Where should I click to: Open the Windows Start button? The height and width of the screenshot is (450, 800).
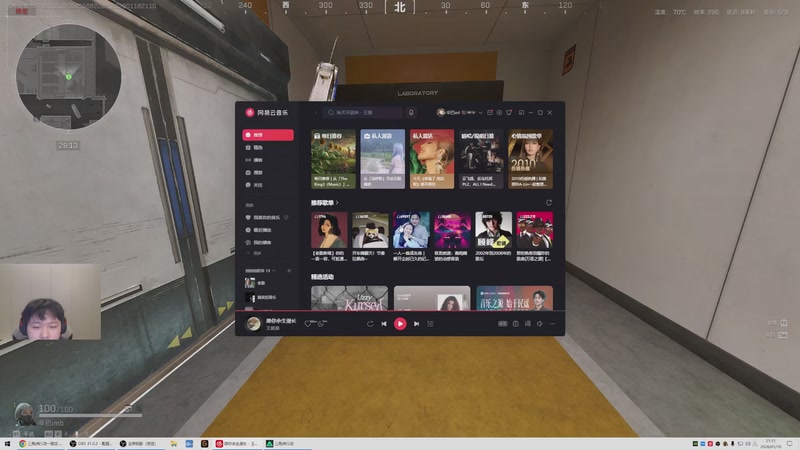[7, 444]
